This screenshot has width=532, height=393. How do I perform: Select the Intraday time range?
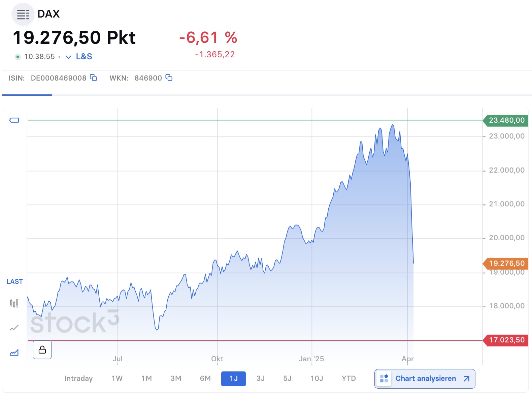point(78,379)
